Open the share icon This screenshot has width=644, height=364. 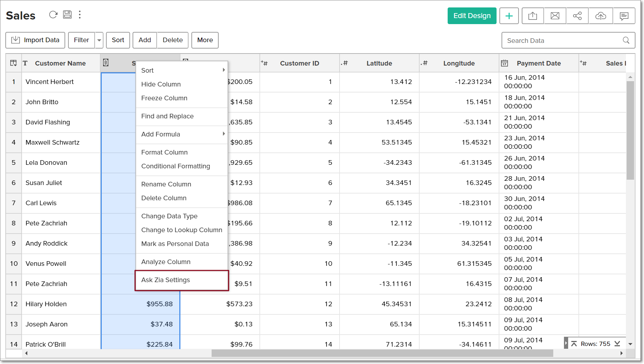point(577,16)
